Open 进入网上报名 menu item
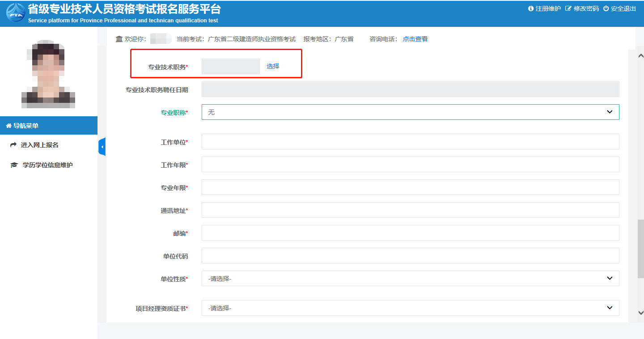 pos(40,145)
